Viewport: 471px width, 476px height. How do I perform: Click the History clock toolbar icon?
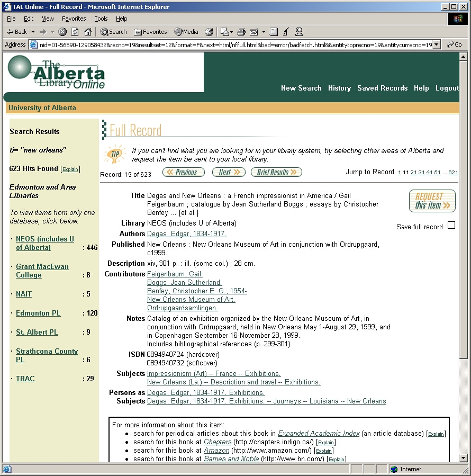tap(209, 32)
